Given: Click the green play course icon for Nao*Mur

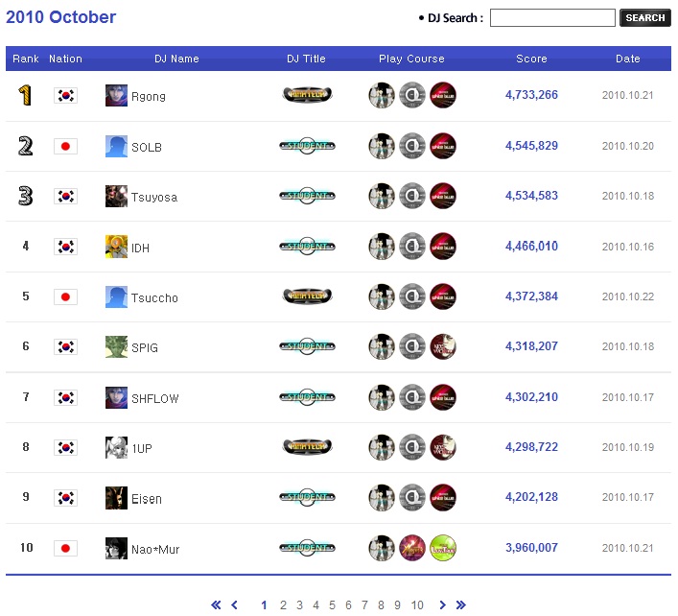Looking at the screenshot, I should tap(443, 548).
